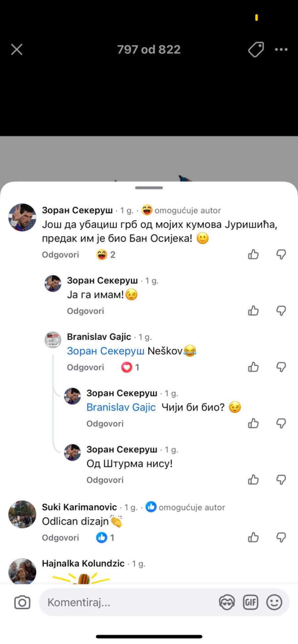Like Suki Karimanovic's comment with thumbs up
Image resolution: width=298 pixels, height=644 pixels.
coord(253,537)
